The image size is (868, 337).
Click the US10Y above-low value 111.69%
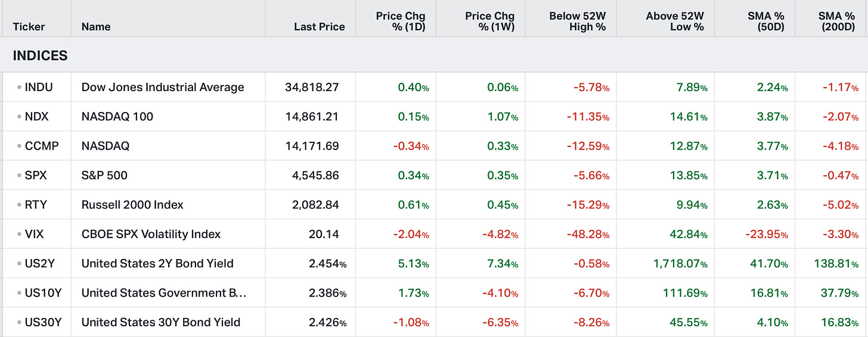coord(685,293)
